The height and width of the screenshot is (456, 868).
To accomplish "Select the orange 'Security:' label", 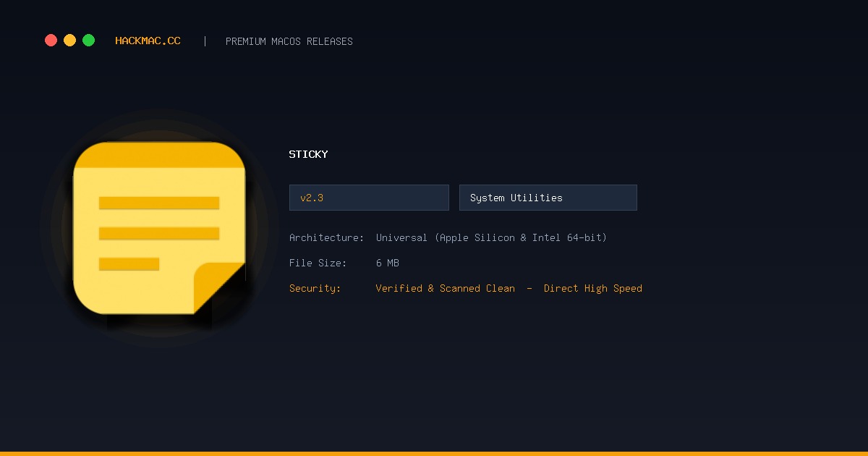I will pyautogui.click(x=315, y=288).
